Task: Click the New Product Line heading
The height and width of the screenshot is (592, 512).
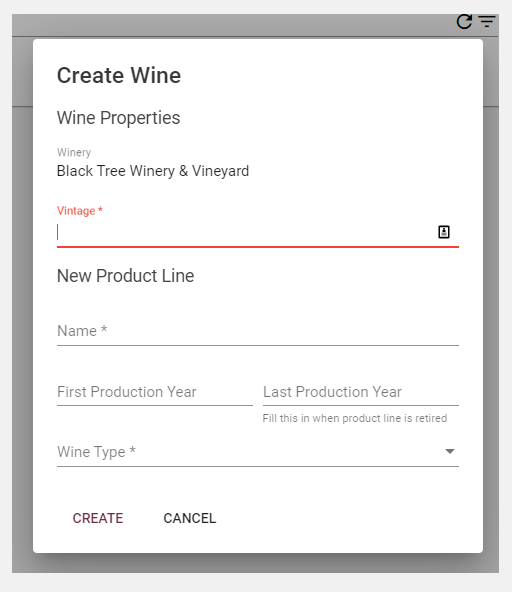Action: 125,276
